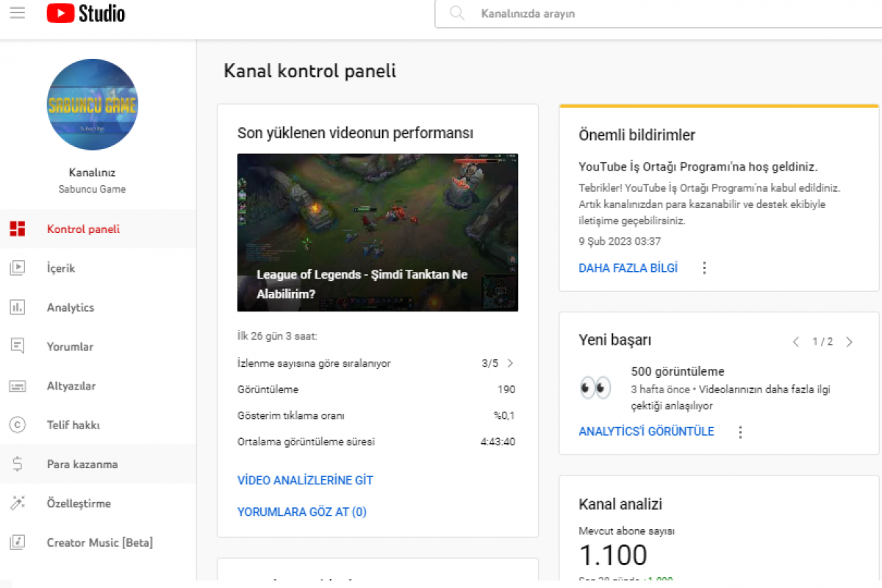Click the 'Ortalama görüntüleme süresi' label
This screenshot has width=882, height=588.
point(306,442)
